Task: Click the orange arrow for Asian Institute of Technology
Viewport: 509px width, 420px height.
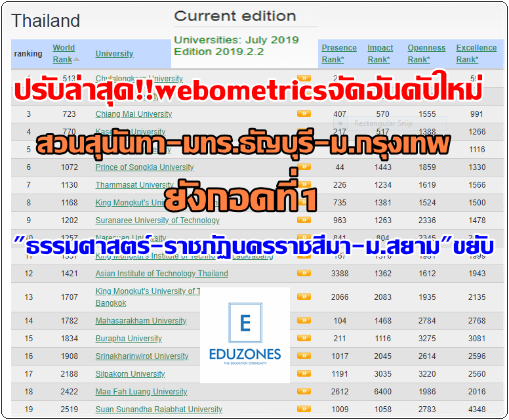Action: (x=304, y=274)
